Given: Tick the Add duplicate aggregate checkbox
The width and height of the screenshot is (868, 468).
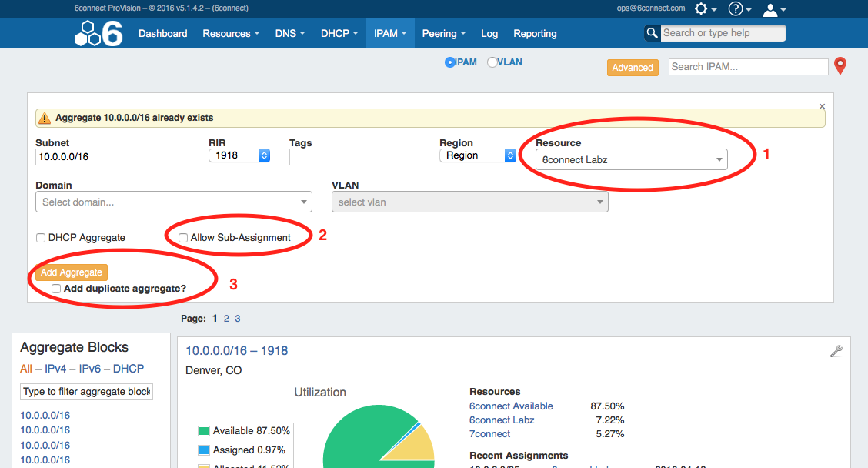Looking at the screenshot, I should pyautogui.click(x=56, y=289).
